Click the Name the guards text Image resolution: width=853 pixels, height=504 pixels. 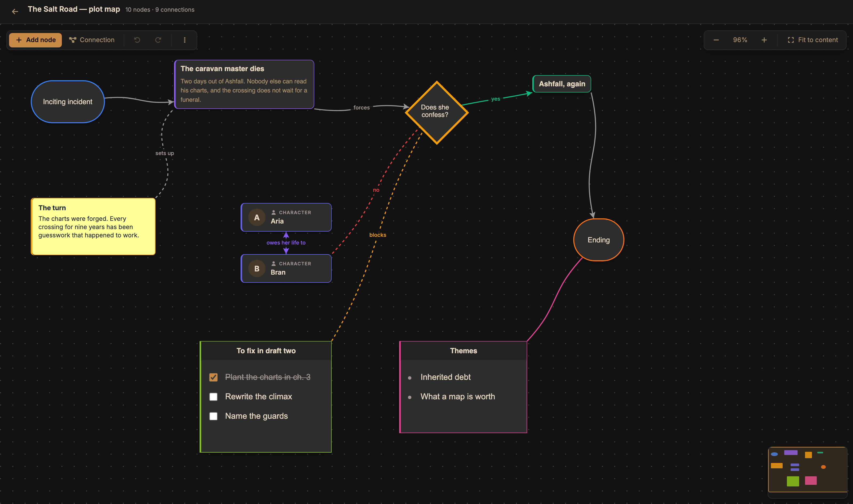pyautogui.click(x=256, y=416)
